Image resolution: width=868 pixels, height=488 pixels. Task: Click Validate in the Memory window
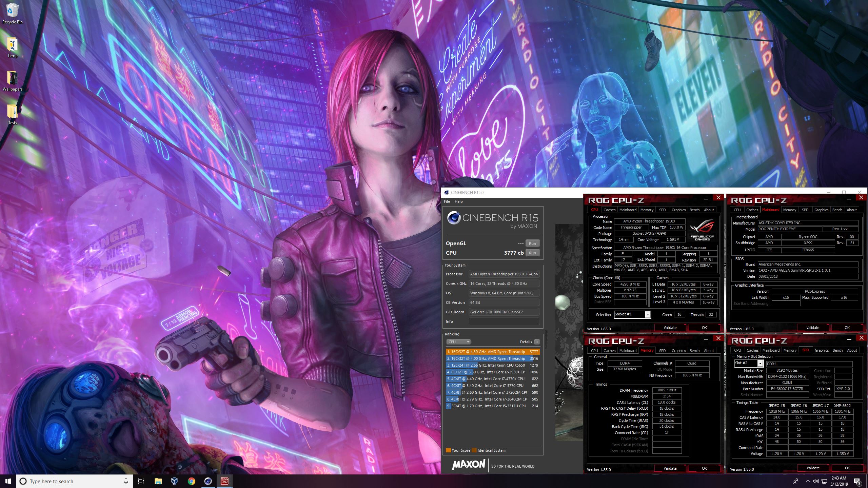[x=670, y=468]
